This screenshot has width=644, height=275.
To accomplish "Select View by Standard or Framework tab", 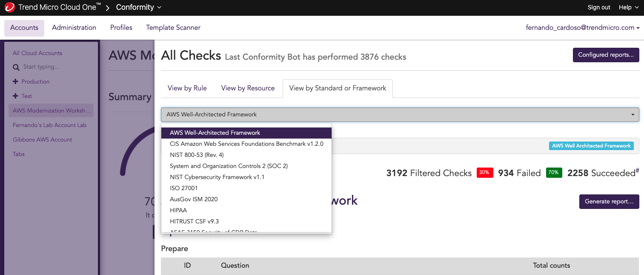I will (338, 88).
